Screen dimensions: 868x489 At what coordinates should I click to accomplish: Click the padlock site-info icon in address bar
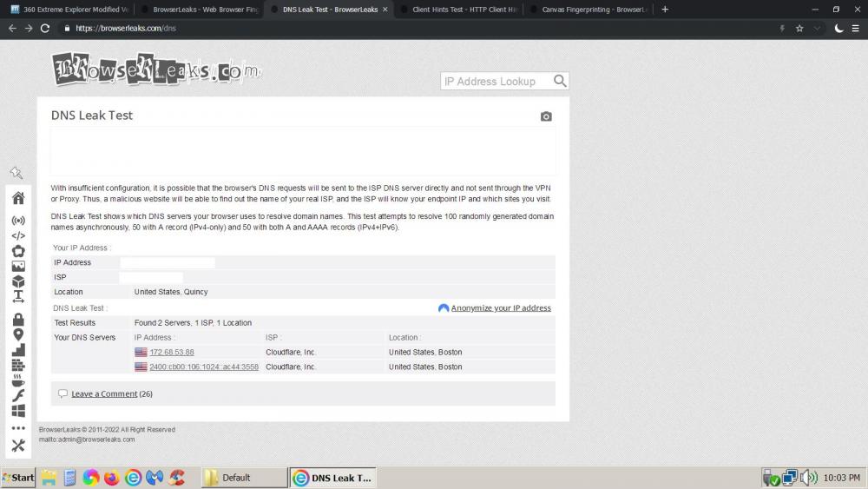click(67, 29)
